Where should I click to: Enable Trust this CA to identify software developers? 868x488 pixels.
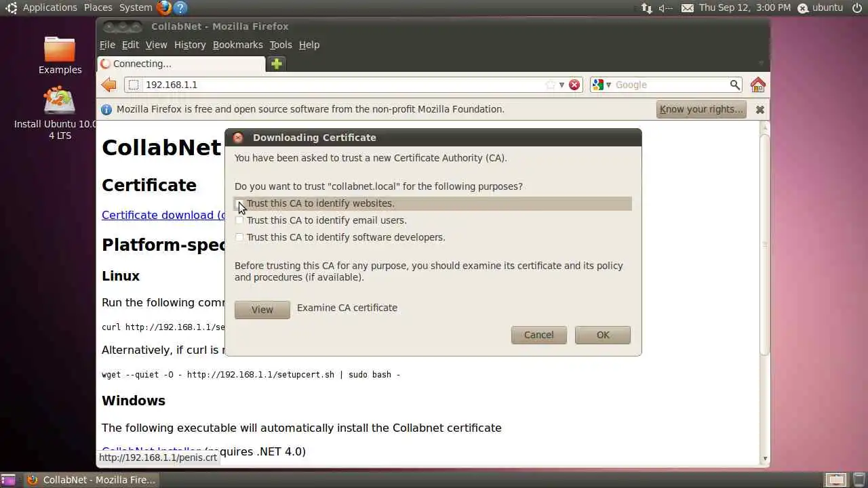coord(239,237)
